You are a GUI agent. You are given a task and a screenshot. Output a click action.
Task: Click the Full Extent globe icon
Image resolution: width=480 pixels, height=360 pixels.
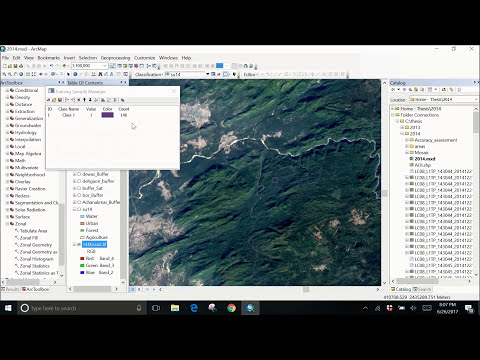pyautogui.click(x=21, y=74)
